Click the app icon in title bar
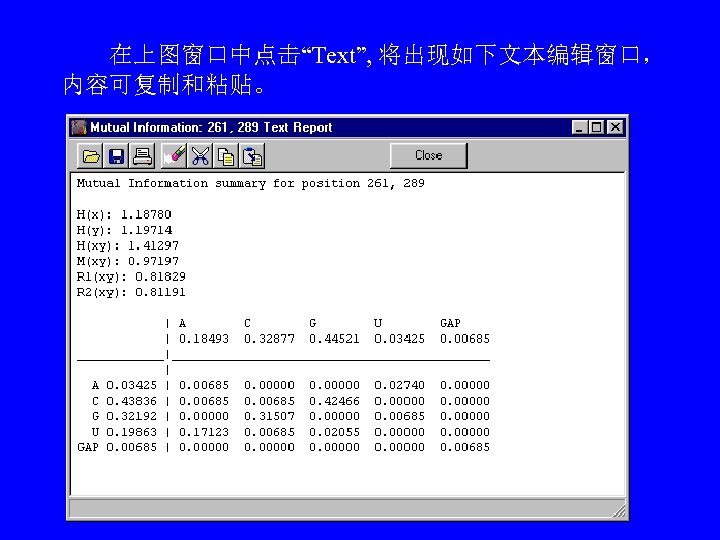This screenshot has height=540, width=720. pyautogui.click(x=79, y=127)
